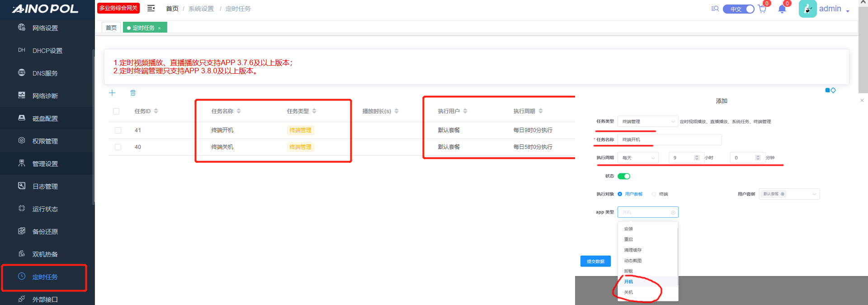868x305 pixels.
Task: Click the 任务名称 input field
Action: pyautogui.click(x=669, y=140)
